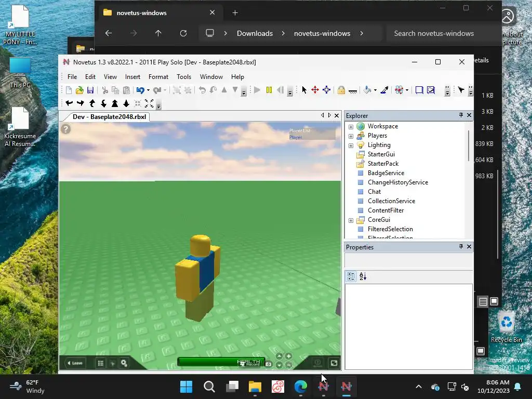Click the Leave button in game

pos(75,363)
